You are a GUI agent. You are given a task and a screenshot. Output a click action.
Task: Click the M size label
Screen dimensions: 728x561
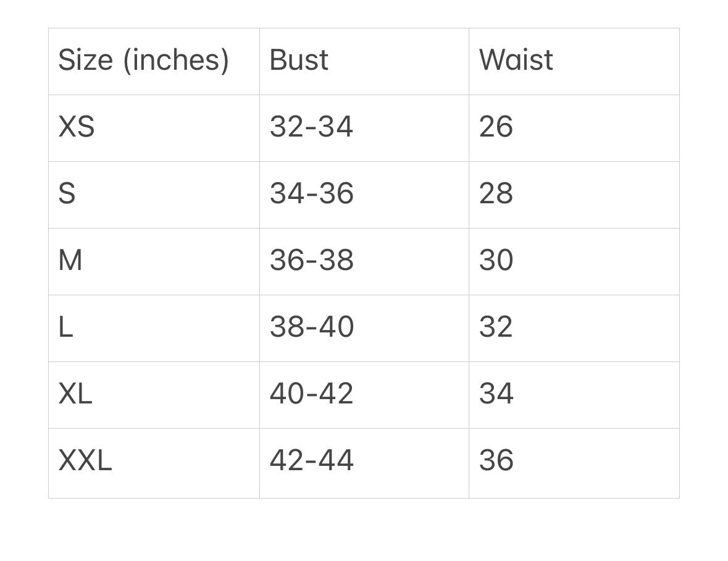tap(70, 261)
